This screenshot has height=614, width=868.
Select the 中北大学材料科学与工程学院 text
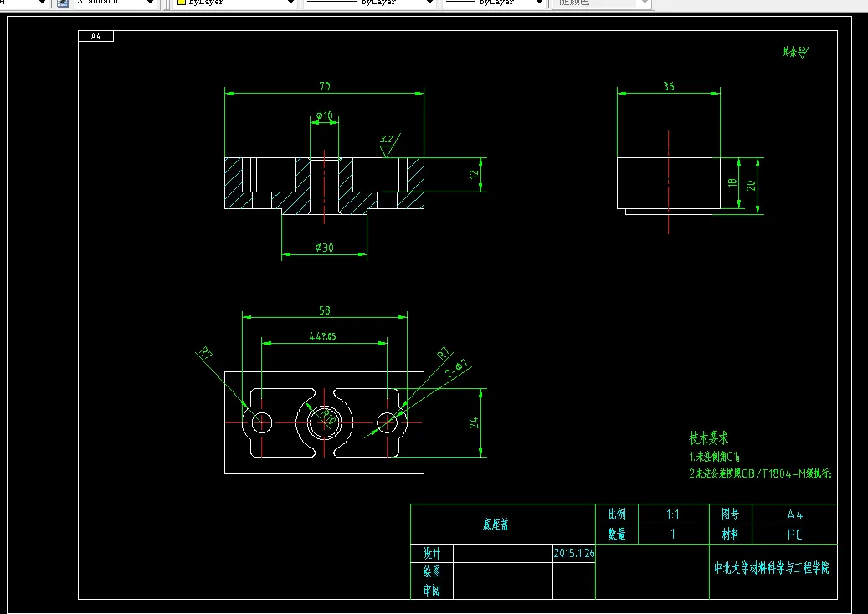[x=772, y=567]
